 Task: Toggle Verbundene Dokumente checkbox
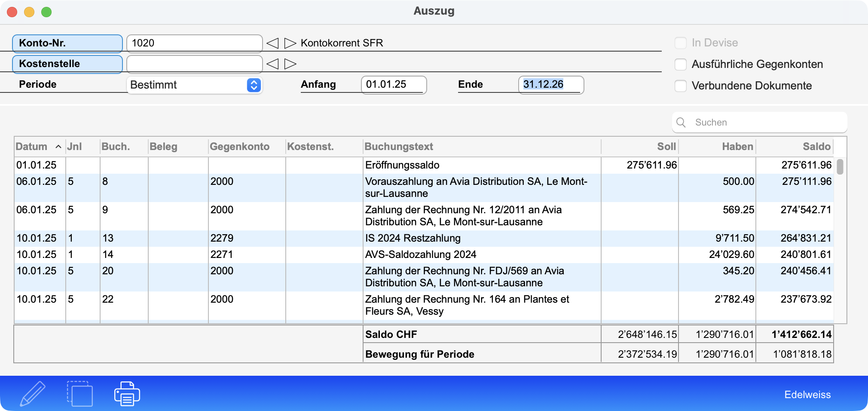[x=681, y=86]
